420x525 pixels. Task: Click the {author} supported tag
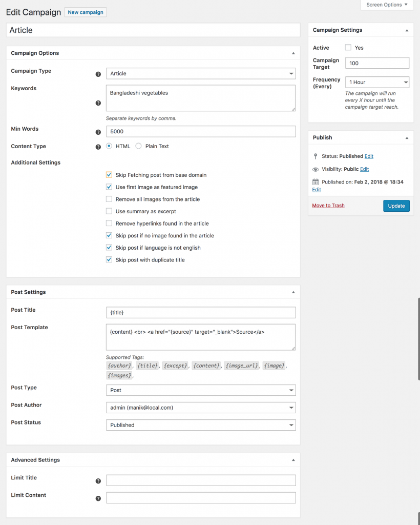(x=119, y=366)
